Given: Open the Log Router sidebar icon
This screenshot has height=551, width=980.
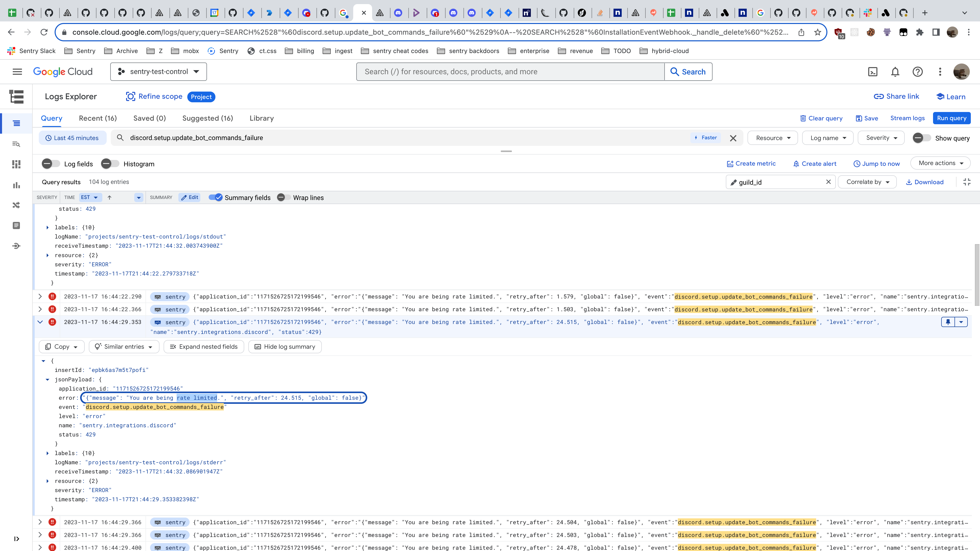Looking at the screenshot, I should point(16,205).
